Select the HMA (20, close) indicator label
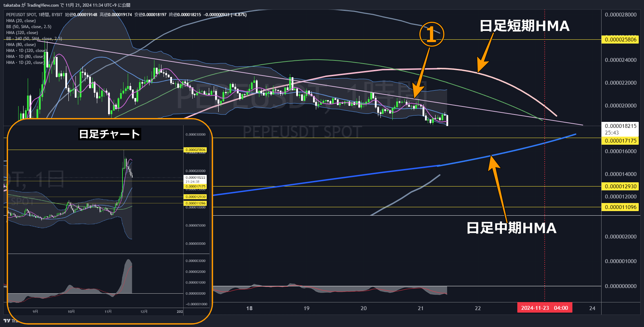 (x=21, y=21)
